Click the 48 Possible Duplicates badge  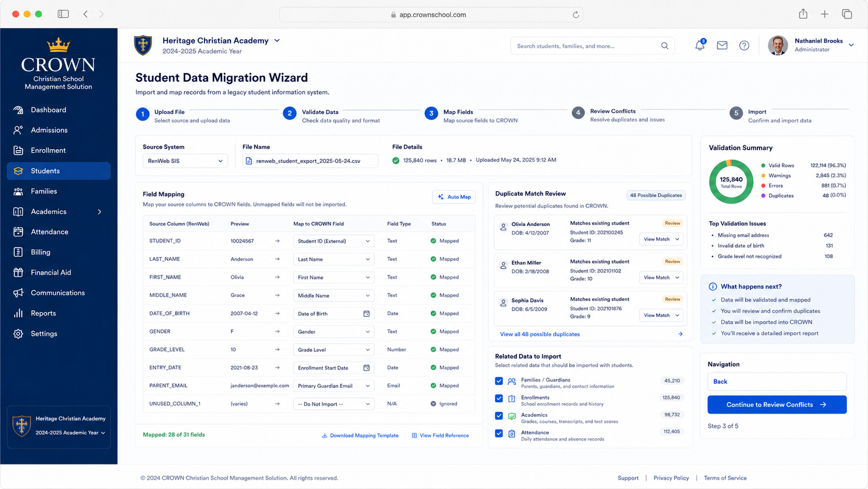pyautogui.click(x=656, y=195)
